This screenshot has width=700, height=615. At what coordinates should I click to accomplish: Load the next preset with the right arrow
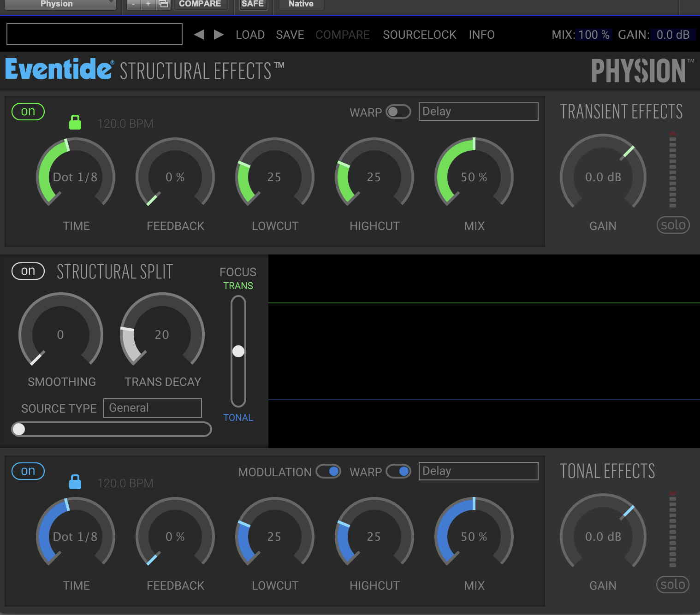click(219, 35)
